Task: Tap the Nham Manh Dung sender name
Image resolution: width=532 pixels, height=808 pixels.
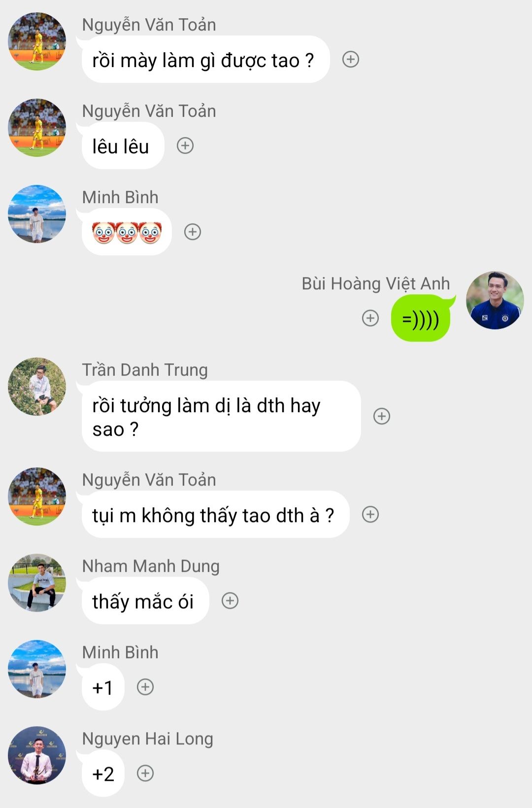Action: (151, 566)
